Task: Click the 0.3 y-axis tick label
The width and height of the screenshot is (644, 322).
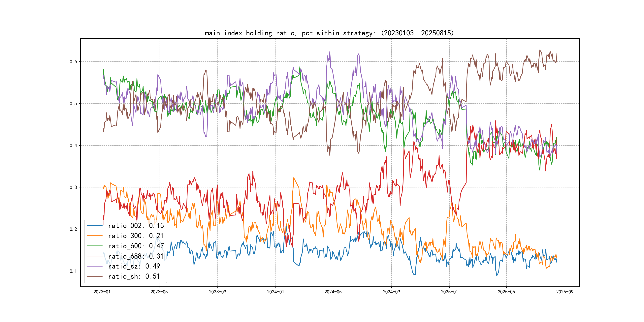Action: pyautogui.click(x=73, y=187)
